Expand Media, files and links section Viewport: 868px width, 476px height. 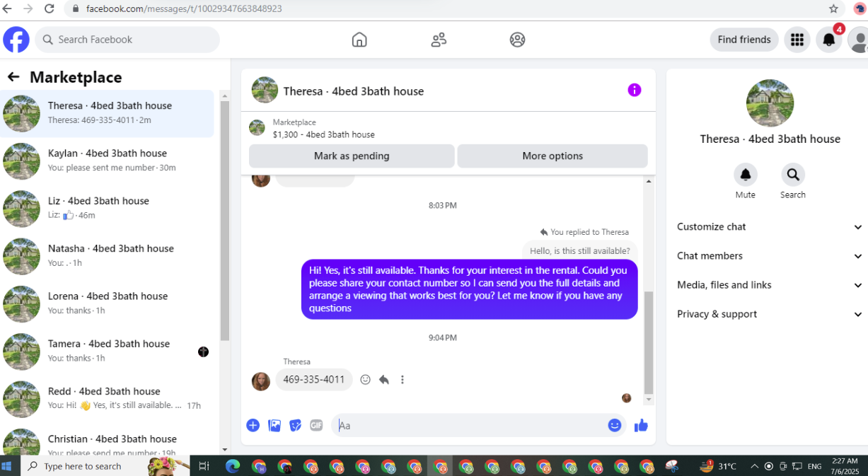770,285
